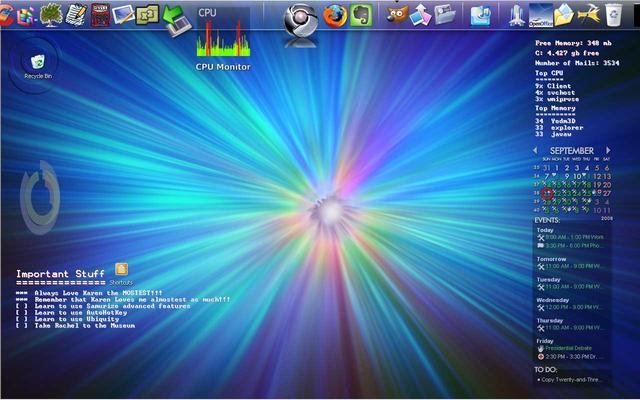Click the green arrow laptop dock icon
This screenshot has width=640, height=400.
[x=176, y=15]
